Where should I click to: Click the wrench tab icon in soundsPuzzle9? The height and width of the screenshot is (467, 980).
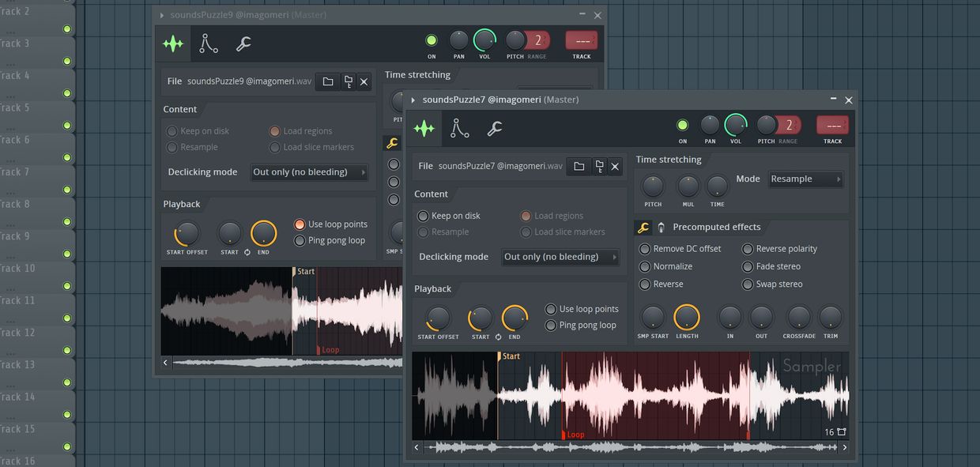[x=243, y=43]
